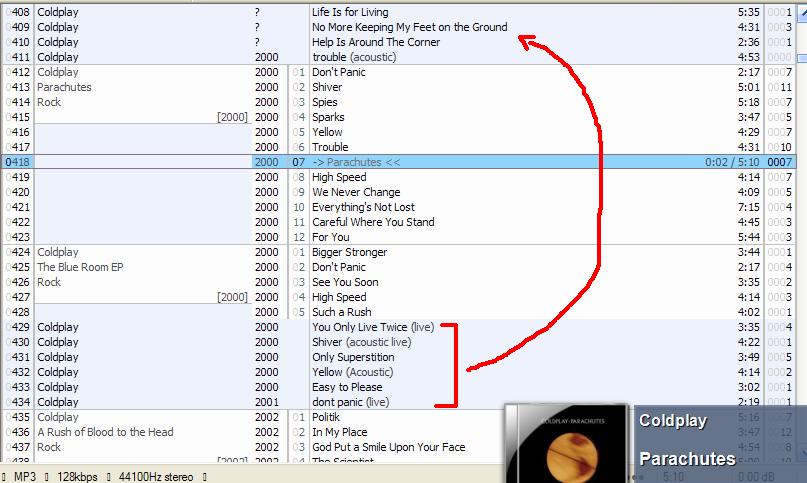Select the track Yellow (Acoustic)
This screenshot has width=807, height=483.
tap(353, 371)
